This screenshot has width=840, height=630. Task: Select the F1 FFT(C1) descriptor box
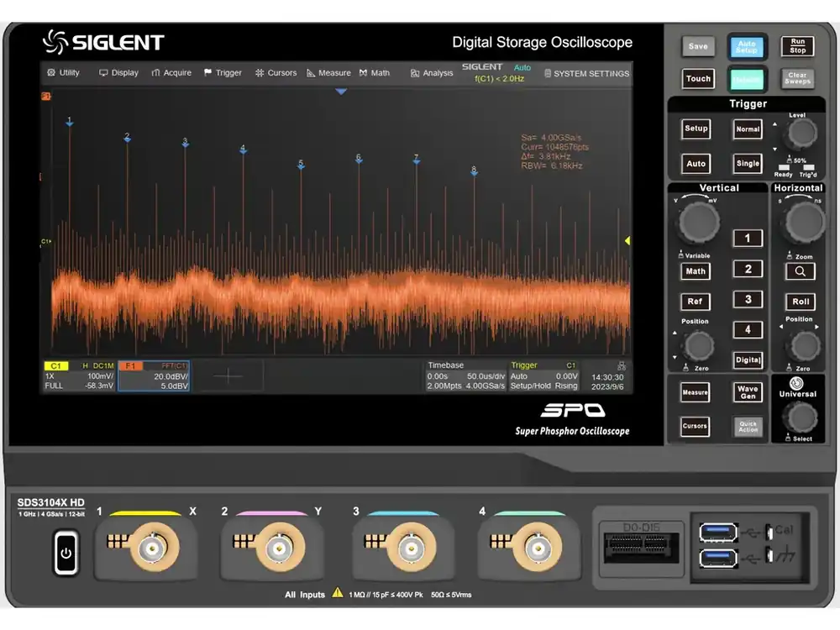click(x=154, y=375)
